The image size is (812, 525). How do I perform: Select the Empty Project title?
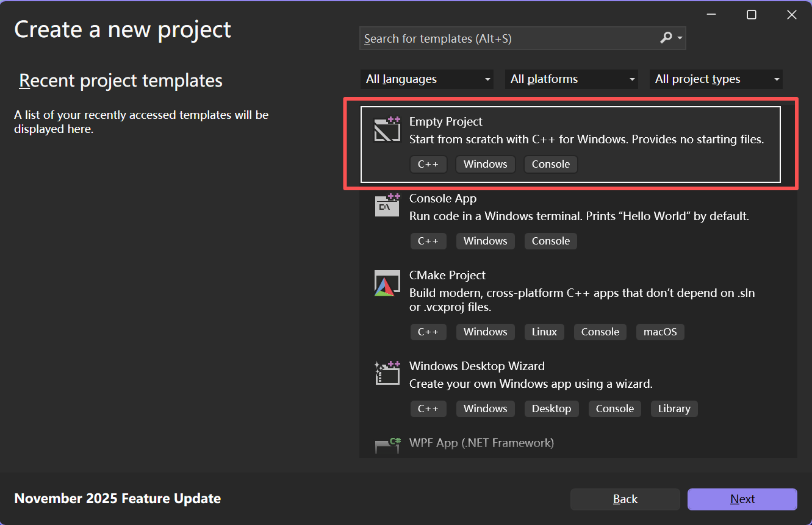445,122
